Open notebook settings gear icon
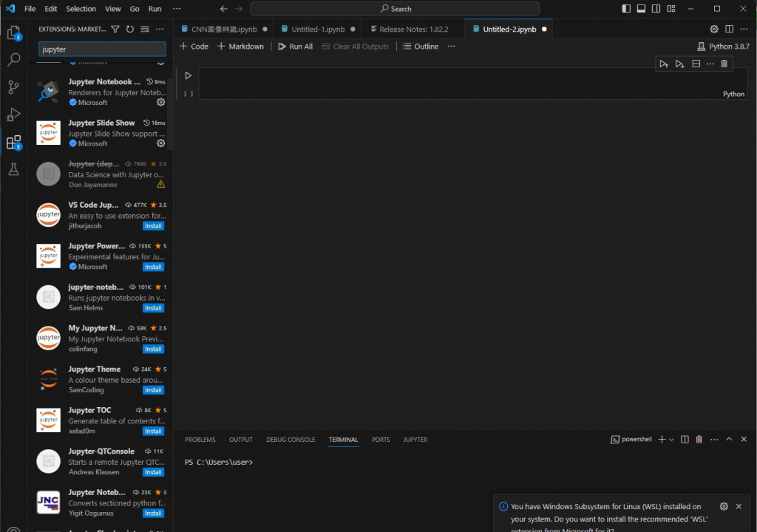This screenshot has height=532, width=757. point(714,29)
